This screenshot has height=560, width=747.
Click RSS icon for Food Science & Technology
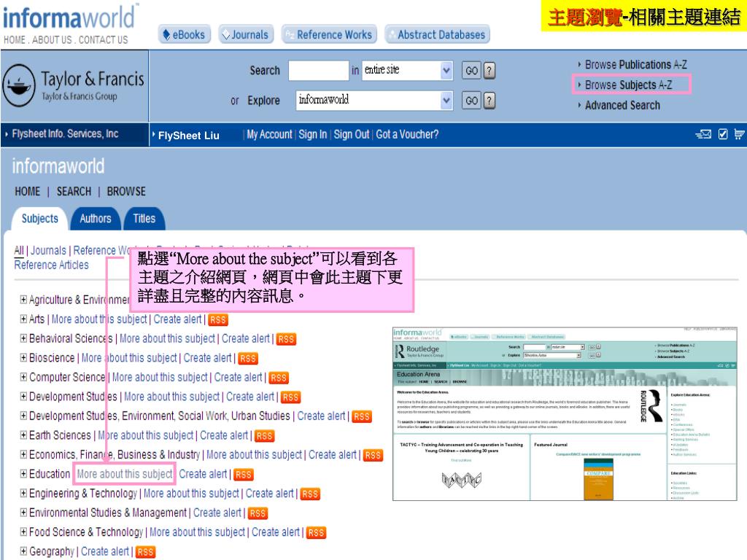[x=317, y=533]
